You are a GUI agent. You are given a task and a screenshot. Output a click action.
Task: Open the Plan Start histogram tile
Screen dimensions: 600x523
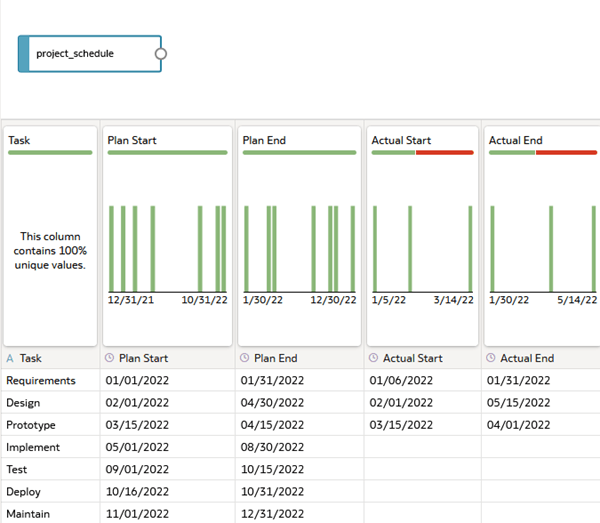pyautogui.click(x=166, y=247)
